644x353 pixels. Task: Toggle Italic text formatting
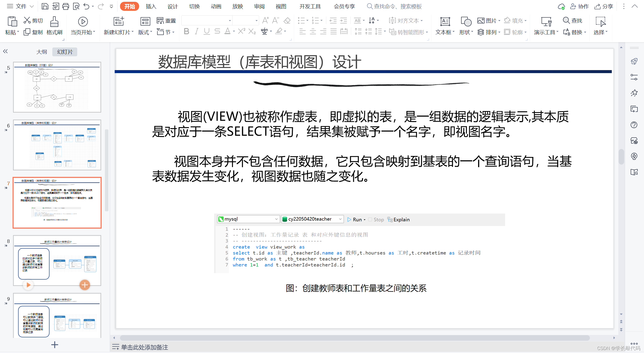tap(196, 31)
